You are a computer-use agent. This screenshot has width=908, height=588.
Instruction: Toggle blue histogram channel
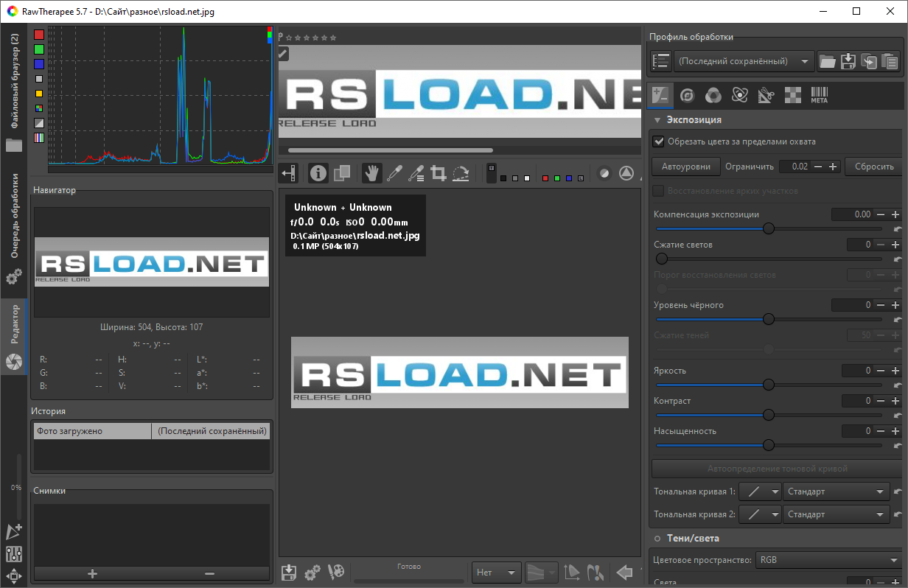[x=39, y=64]
